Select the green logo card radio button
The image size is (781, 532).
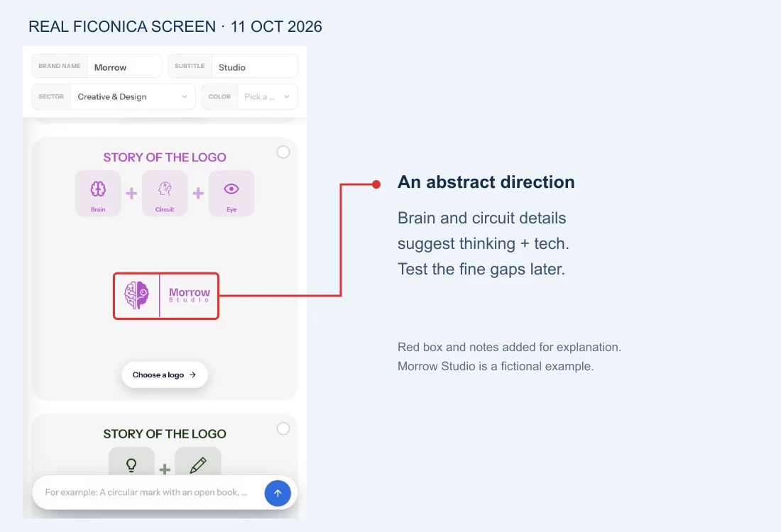pos(283,428)
